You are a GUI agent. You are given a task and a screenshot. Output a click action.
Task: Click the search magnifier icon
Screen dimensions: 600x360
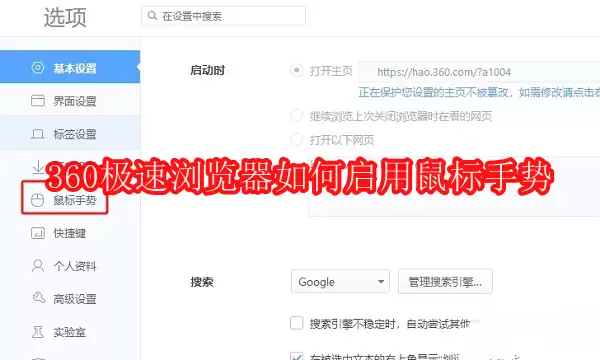152,16
